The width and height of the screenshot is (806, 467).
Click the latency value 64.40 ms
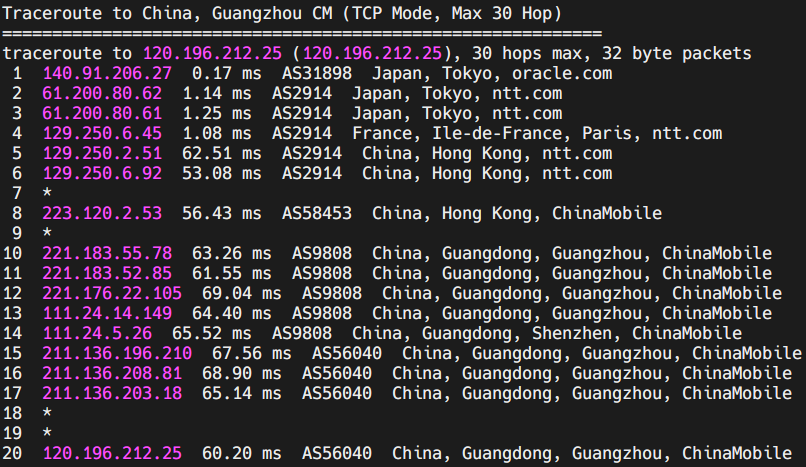(x=232, y=314)
